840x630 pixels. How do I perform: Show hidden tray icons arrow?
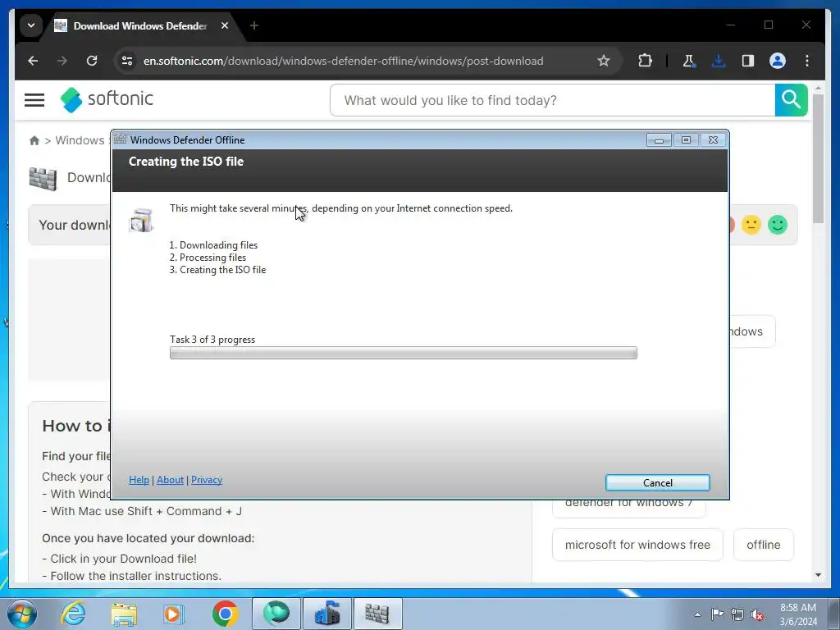click(x=697, y=614)
